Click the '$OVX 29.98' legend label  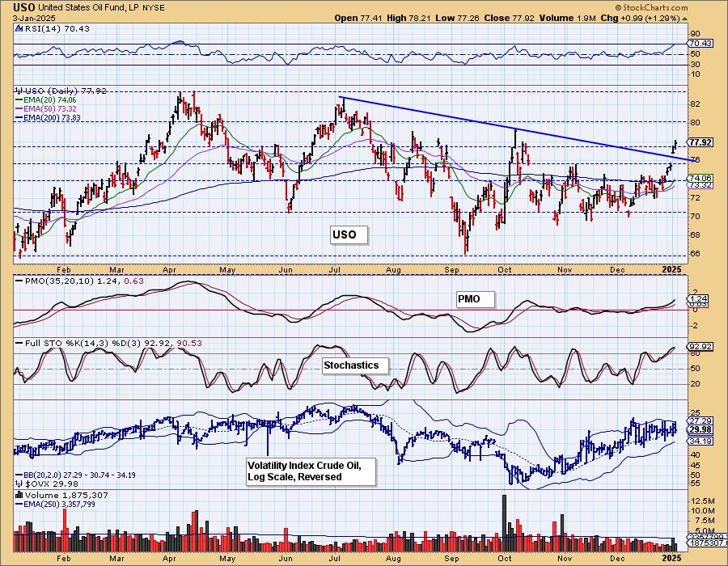click(x=52, y=484)
